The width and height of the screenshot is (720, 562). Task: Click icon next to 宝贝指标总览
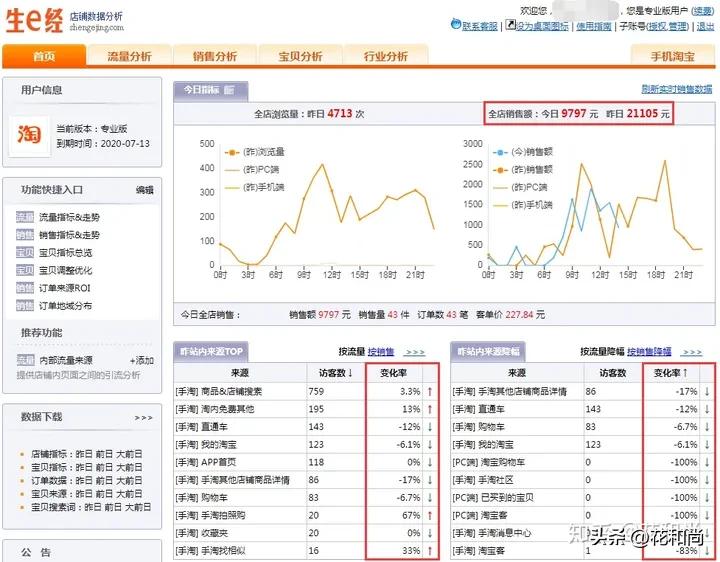pyautogui.click(x=25, y=252)
